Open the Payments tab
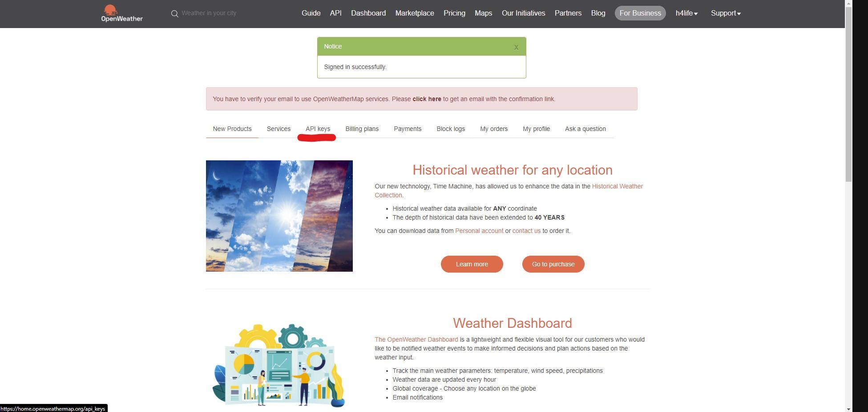This screenshot has width=868, height=412. pos(408,129)
